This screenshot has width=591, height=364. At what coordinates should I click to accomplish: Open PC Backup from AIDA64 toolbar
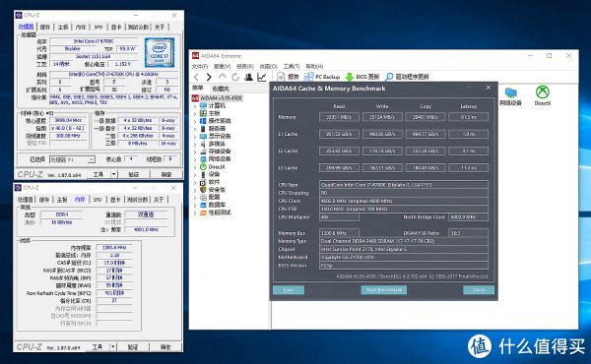pos(322,77)
